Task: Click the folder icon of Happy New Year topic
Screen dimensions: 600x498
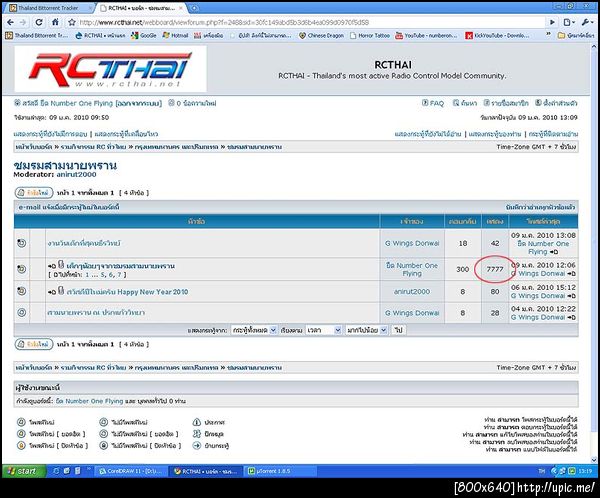Action: pyautogui.click(x=21, y=291)
